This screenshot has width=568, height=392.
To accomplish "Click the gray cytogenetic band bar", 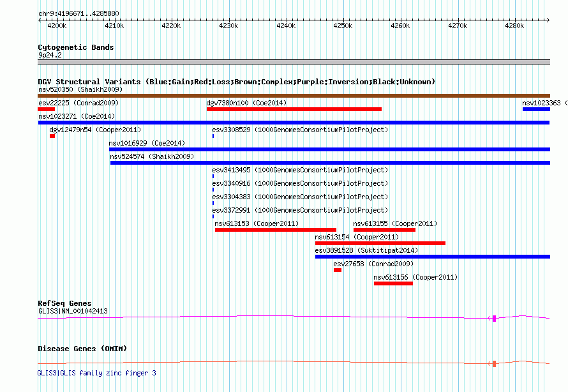I will pyautogui.click(x=294, y=62).
